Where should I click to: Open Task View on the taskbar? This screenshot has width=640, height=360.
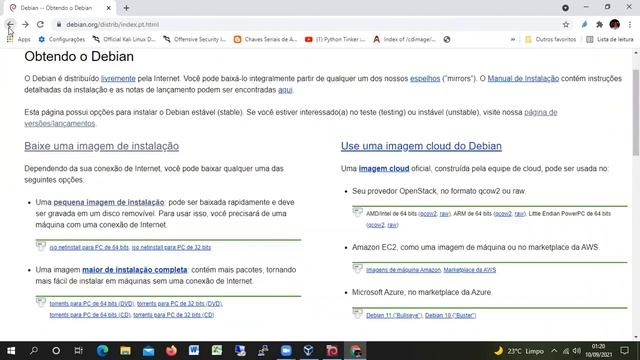click(78, 351)
